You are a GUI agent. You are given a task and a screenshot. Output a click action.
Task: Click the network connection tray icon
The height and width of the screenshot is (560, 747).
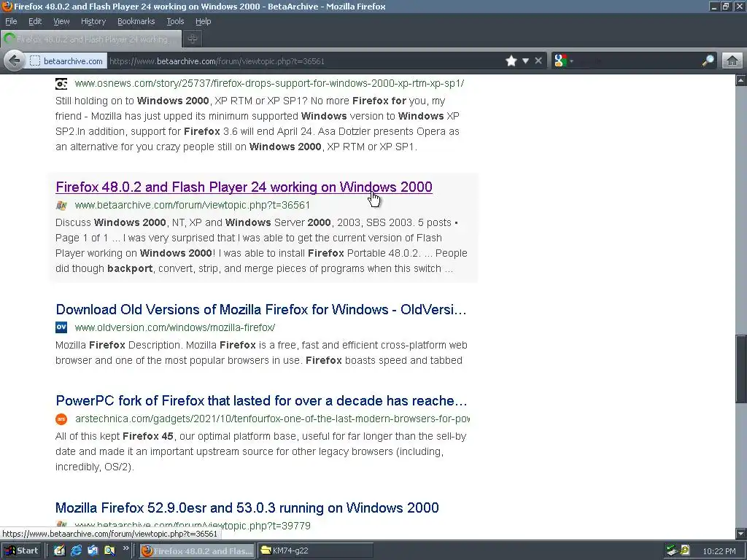click(x=671, y=551)
